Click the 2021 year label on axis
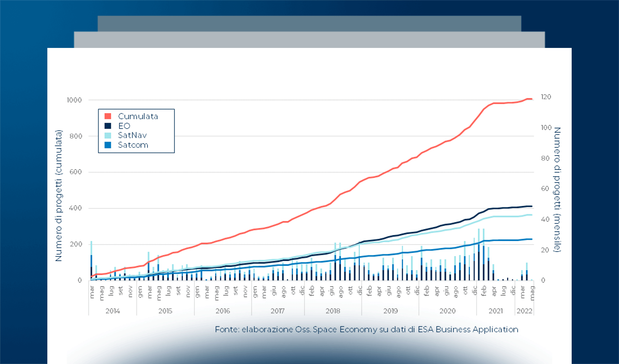The height and width of the screenshot is (364, 619). point(496,311)
